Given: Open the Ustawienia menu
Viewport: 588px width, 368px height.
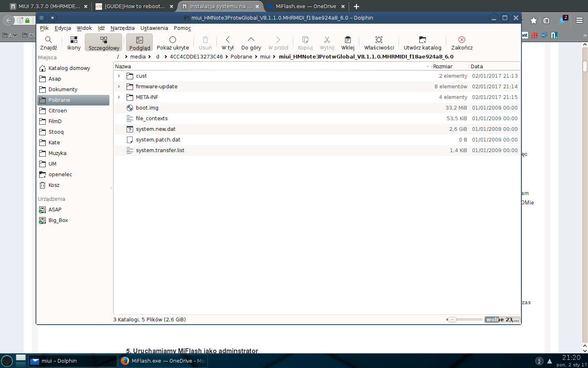Looking at the screenshot, I should click(154, 28).
